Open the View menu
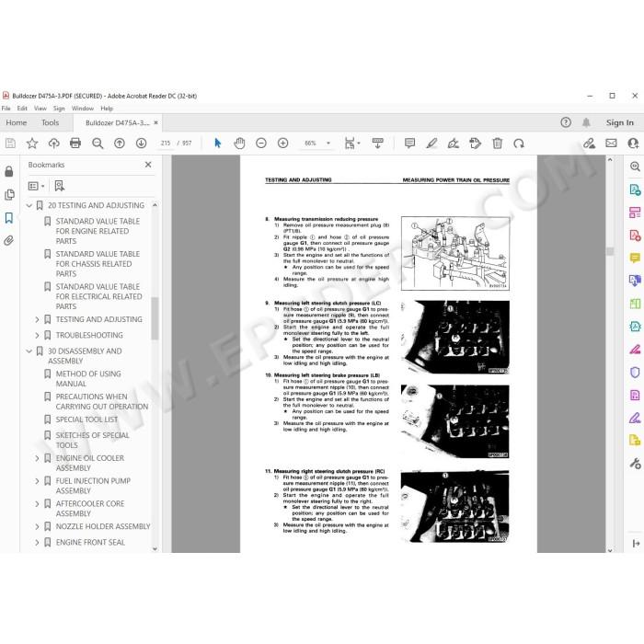 click(x=40, y=109)
